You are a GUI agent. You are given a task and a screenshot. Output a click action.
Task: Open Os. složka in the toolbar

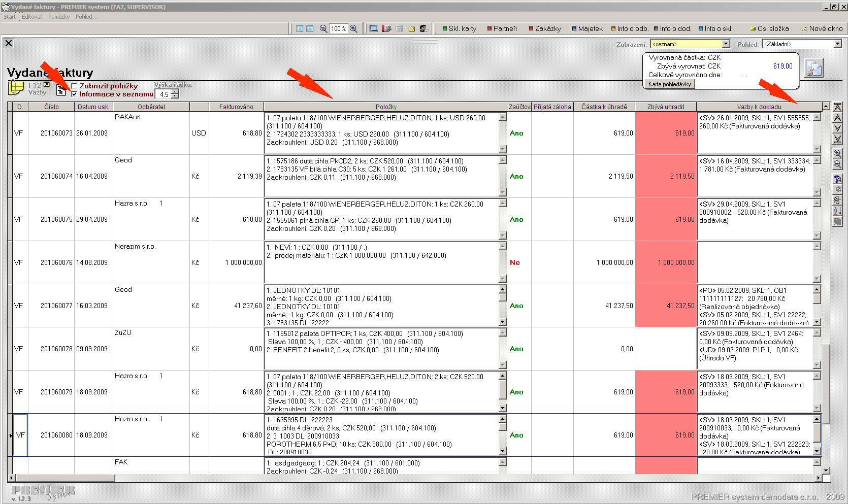tap(770, 29)
